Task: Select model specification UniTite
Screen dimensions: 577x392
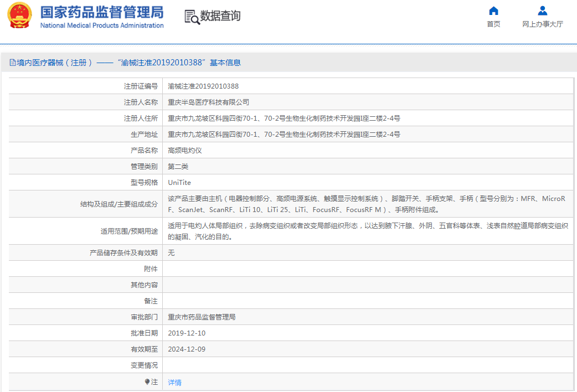Action: coord(179,183)
